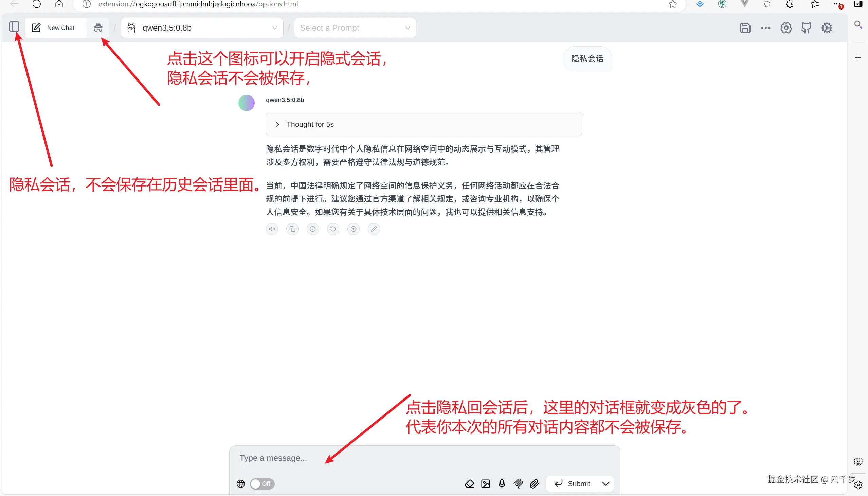Click the 隐私会话 badge
Screen dimensions: 868x496
(x=587, y=58)
